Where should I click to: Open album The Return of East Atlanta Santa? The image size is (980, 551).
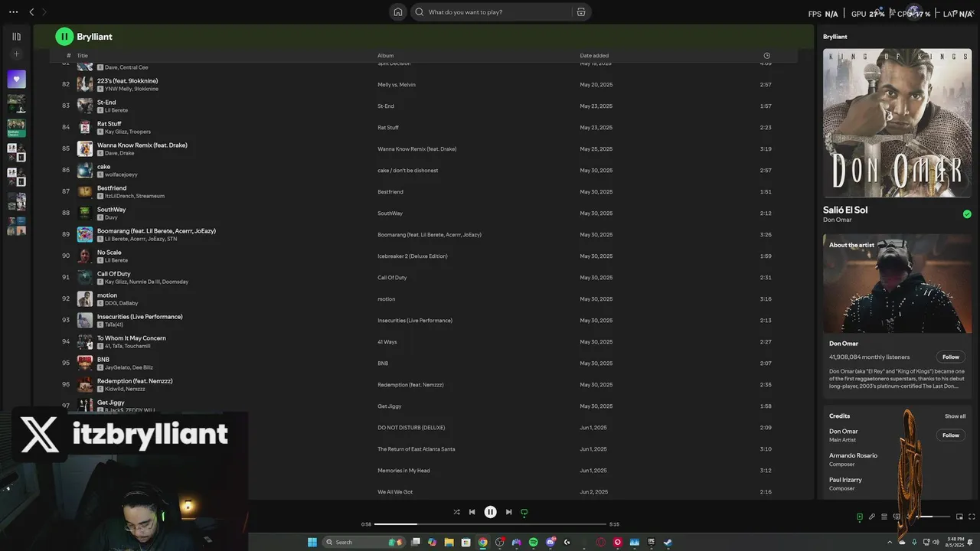click(416, 449)
